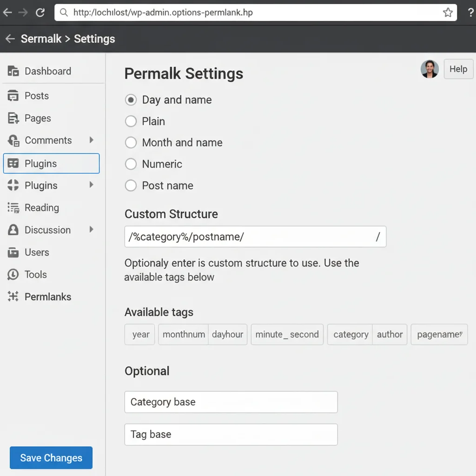This screenshot has height=476, width=476.
Task: Insert the year tag
Action: [139, 334]
